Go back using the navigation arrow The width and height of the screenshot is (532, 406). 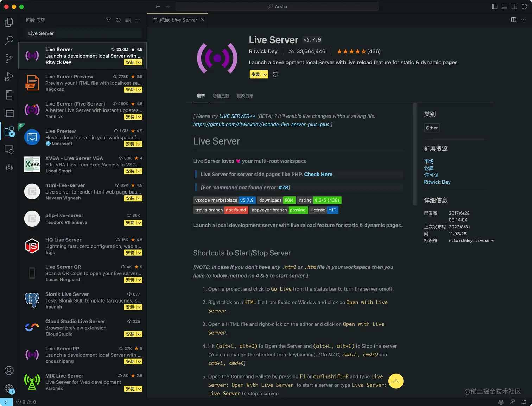(x=158, y=6)
